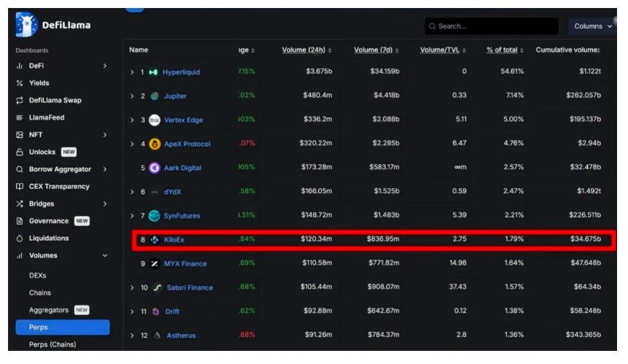Sort by Volume (24h) column

click(306, 50)
